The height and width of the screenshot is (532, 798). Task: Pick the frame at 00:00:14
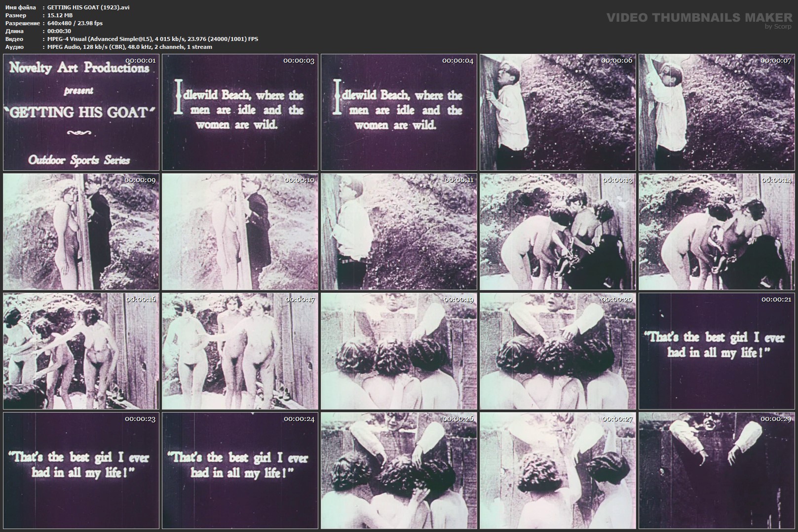(x=717, y=232)
